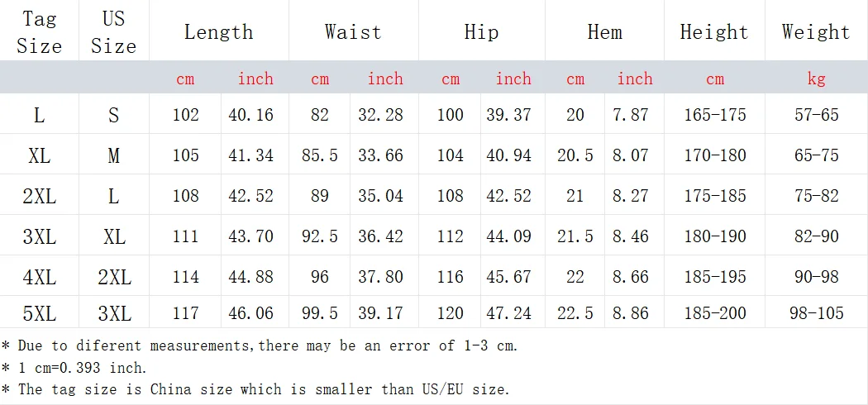Select the Waist column header
Viewport: 868px width, 405px height.
tap(353, 32)
